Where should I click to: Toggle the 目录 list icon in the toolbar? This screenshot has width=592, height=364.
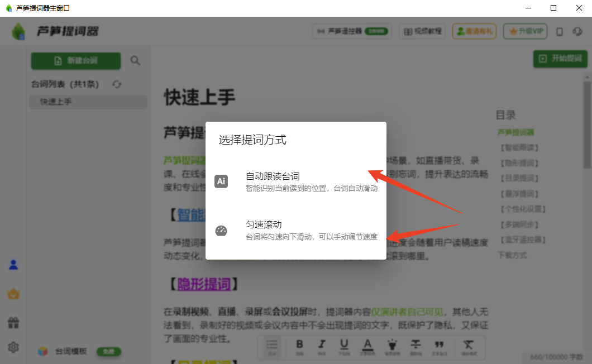coord(272,347)
